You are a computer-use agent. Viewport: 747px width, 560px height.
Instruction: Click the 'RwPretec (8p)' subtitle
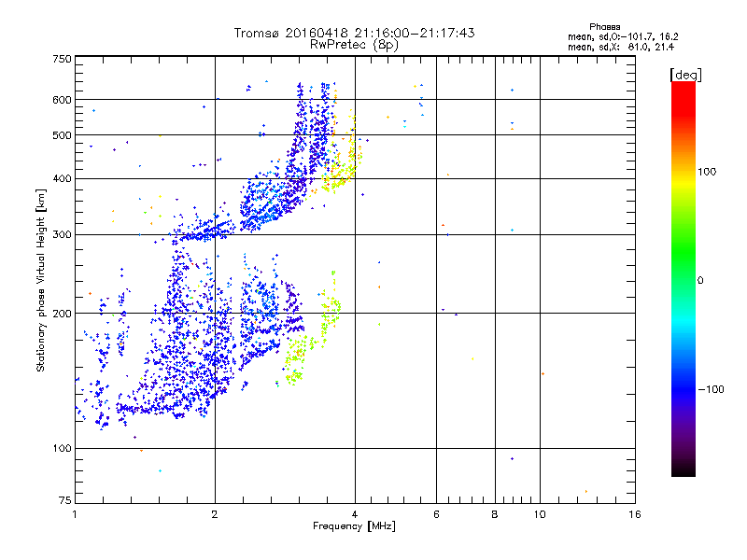click(354, 45)
